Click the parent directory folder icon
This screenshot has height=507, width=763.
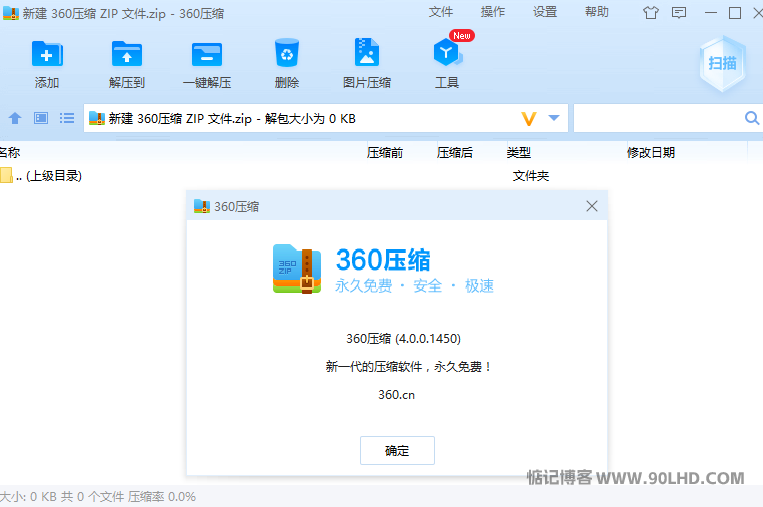point(6,175)
